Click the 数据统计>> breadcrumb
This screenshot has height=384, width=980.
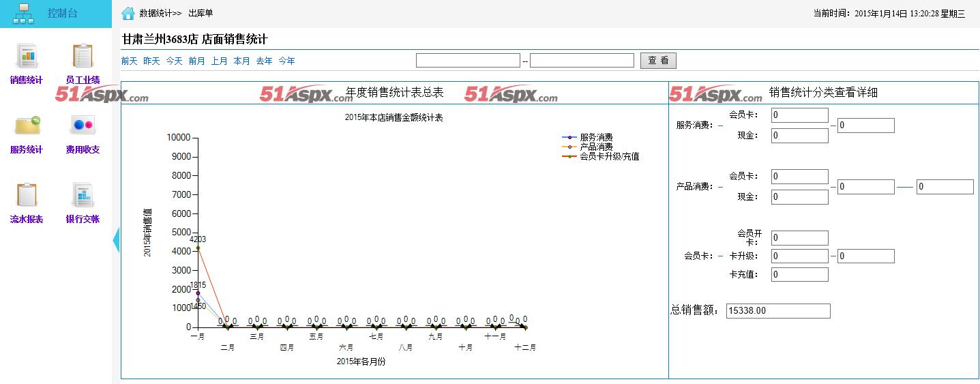(160, 13)
